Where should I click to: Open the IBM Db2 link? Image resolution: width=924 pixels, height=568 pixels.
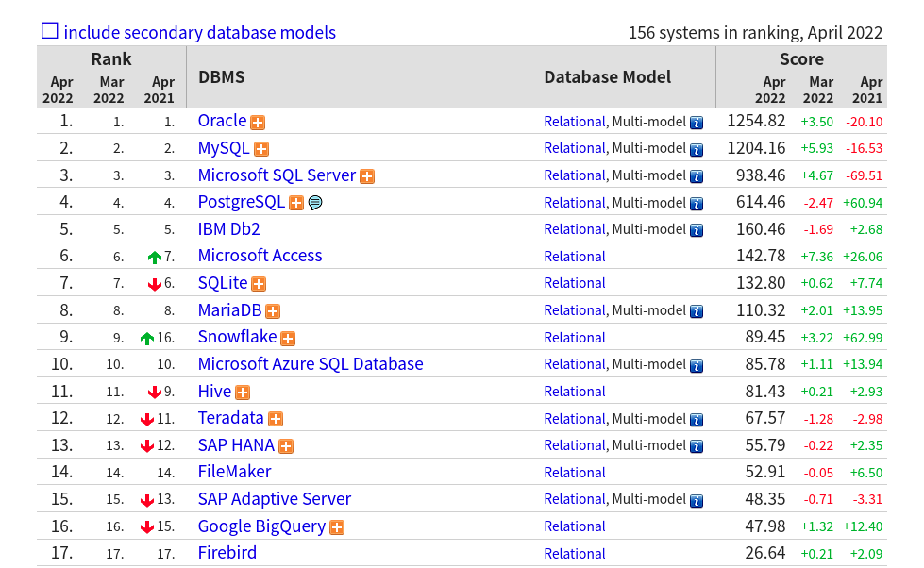(x=228, y=229)
